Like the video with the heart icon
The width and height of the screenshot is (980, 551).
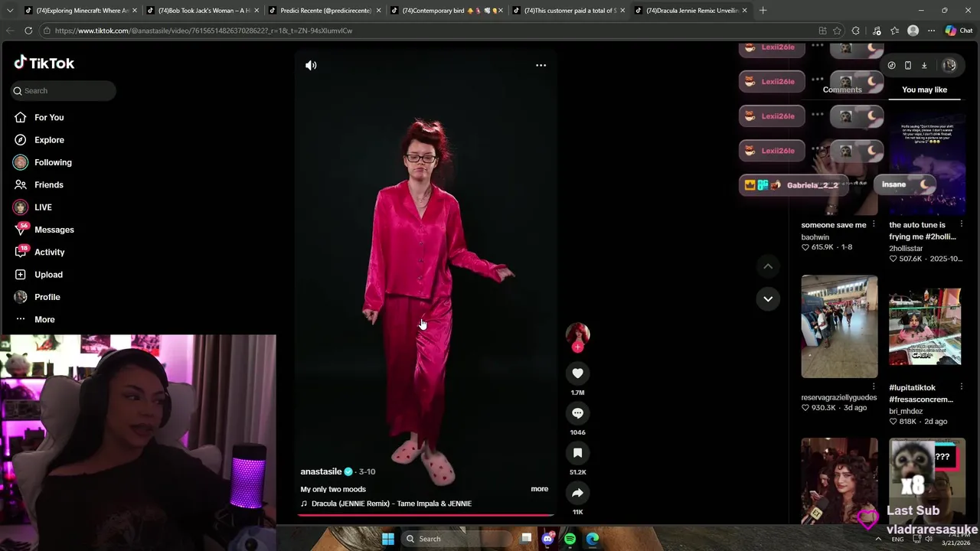[x=577, y=373]
